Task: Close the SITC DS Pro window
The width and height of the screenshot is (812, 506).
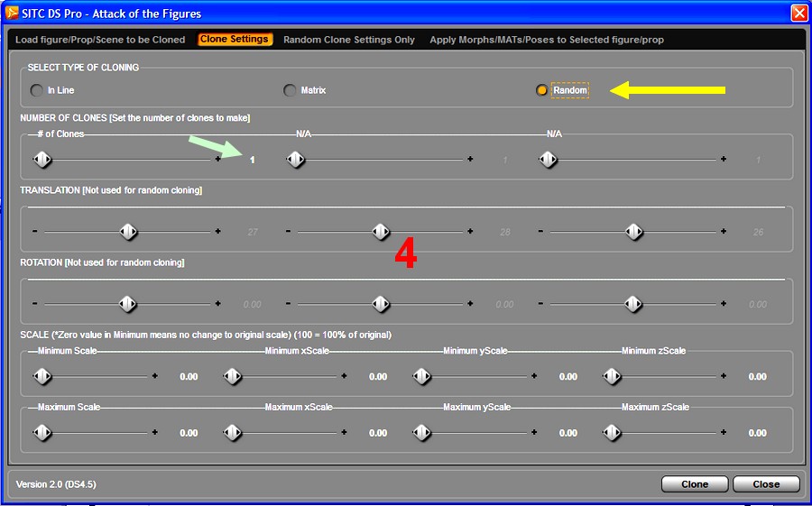Action: [x=799, y=13]
